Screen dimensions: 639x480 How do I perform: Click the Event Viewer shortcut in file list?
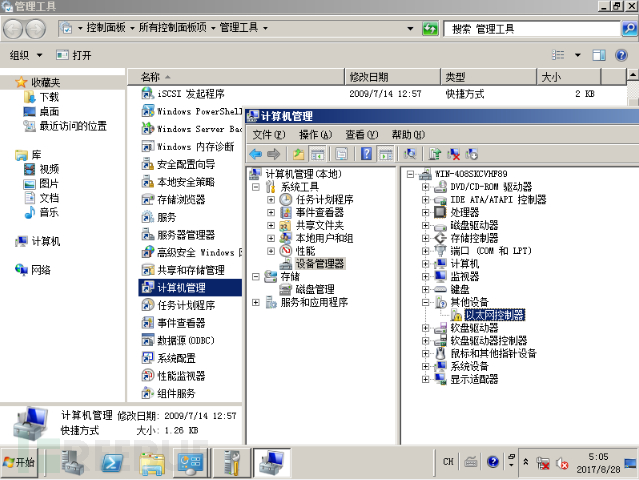click(x=181, y=324)
